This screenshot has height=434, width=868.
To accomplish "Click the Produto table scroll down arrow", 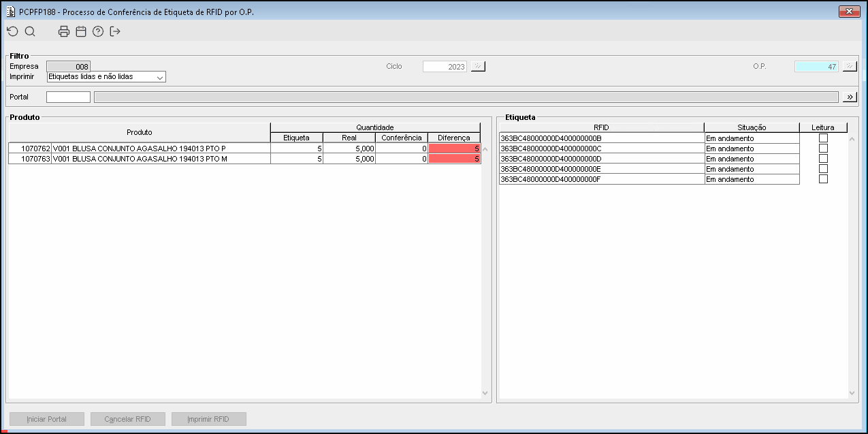I will click(x=485, y=393).
